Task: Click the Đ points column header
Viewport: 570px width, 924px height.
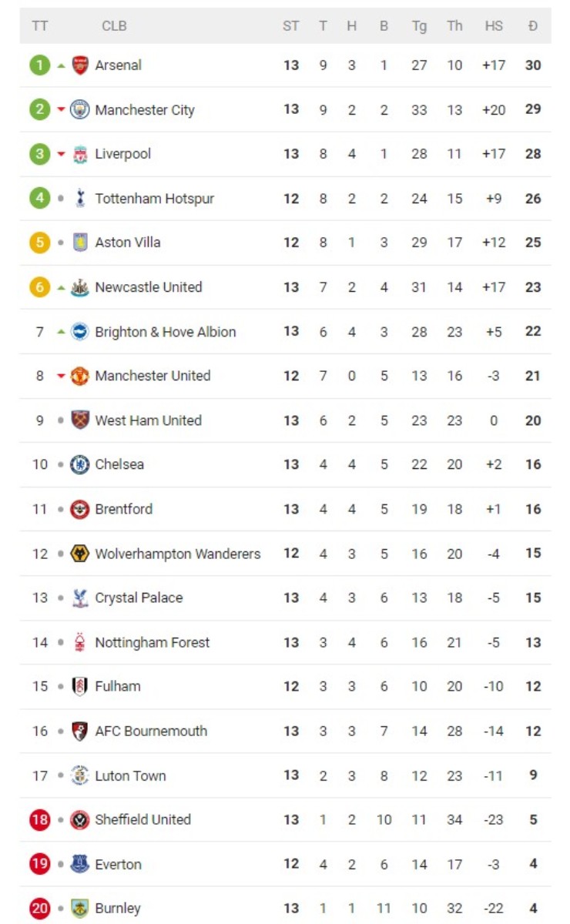Action: 533,25
